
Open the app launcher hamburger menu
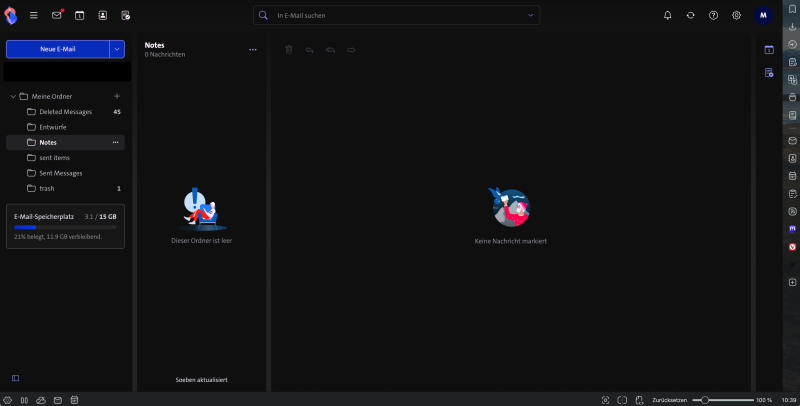(x=34, y=15)
